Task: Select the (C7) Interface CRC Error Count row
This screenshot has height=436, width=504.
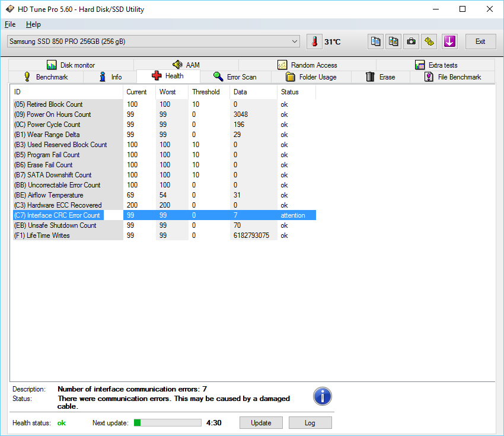Action: [x=164, y=215]
